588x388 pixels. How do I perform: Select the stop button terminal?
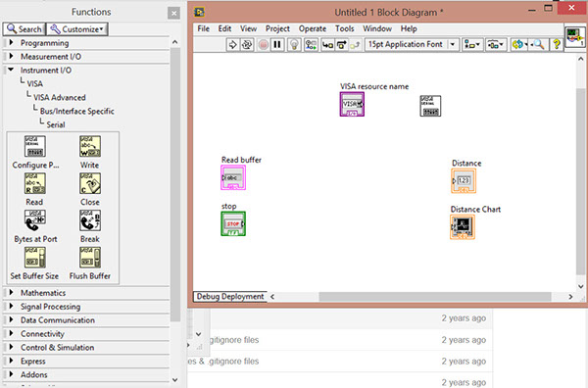[233, 223]
